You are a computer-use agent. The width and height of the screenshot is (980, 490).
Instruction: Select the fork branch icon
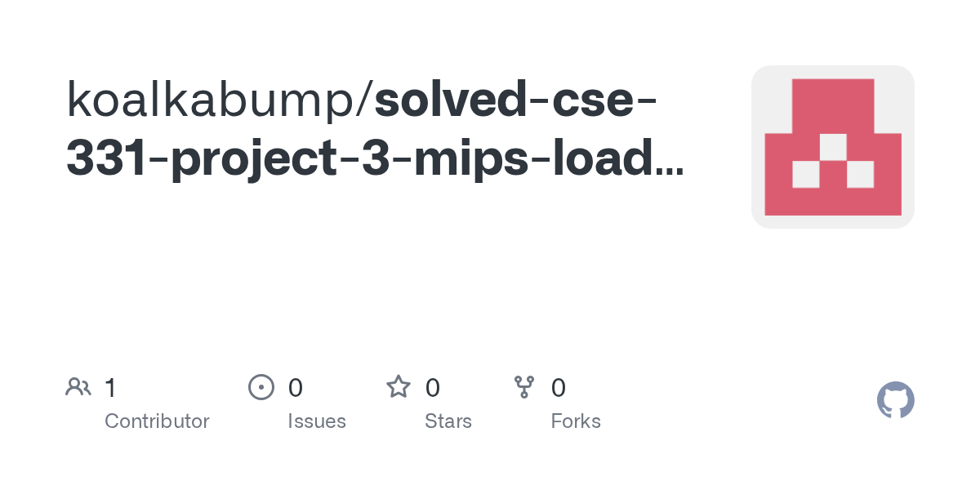click(x=524, y=387)
